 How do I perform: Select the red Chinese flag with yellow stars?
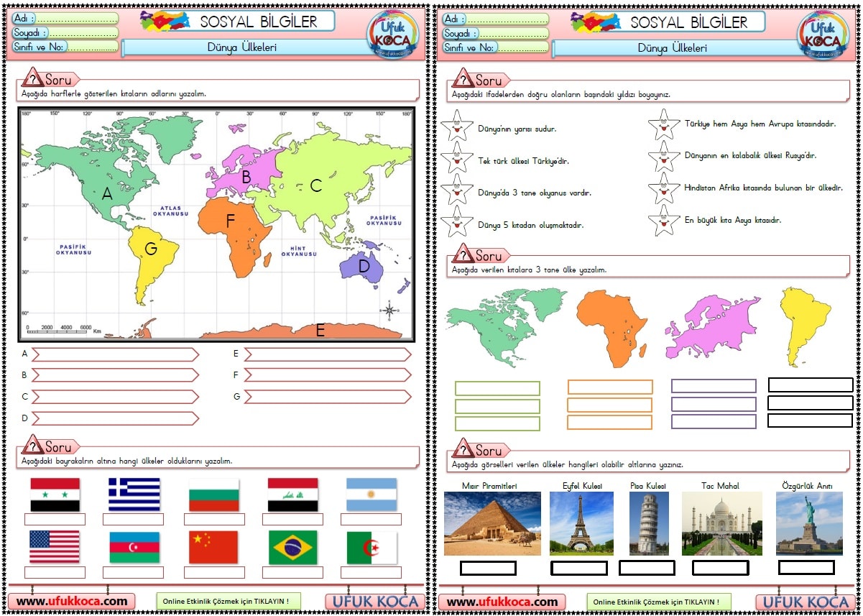click(x=213, y=547)
